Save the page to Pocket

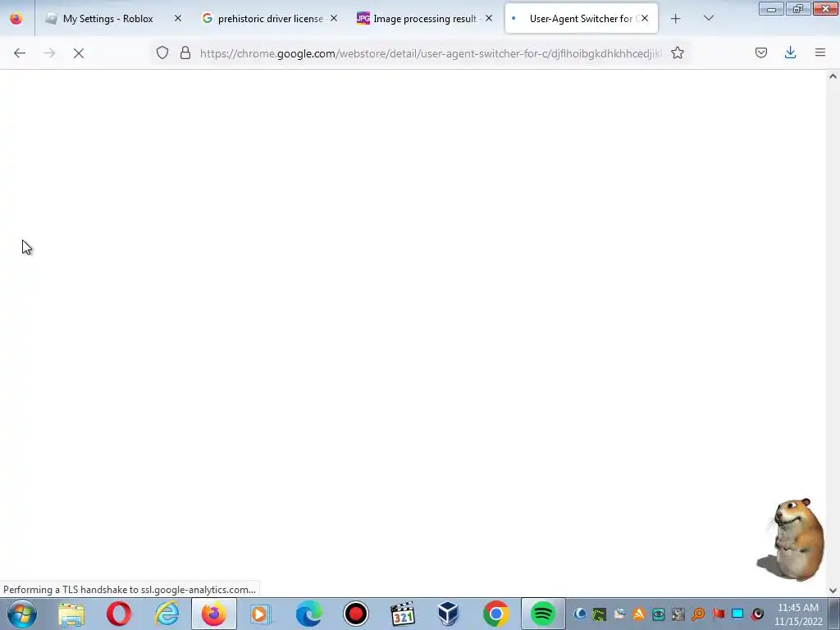760,53
